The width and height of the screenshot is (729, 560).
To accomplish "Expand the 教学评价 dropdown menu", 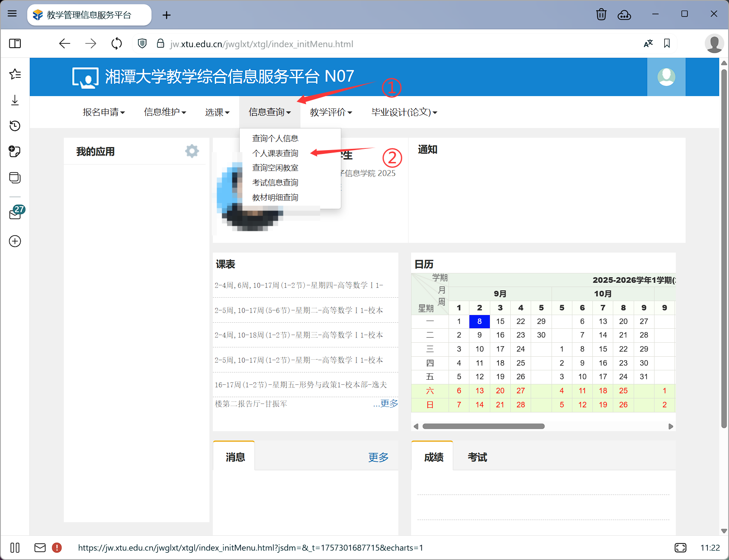I will (x=331, y=112).
